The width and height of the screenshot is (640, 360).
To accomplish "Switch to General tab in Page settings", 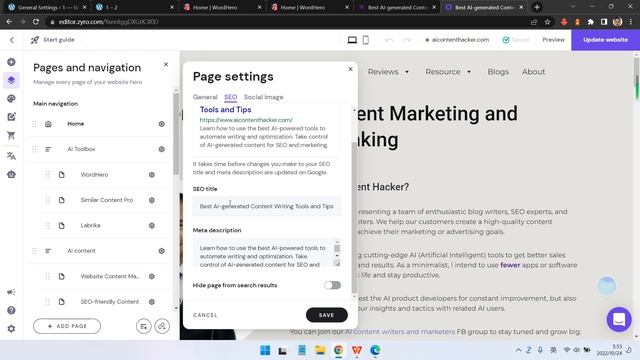I will [x=205, y=97].
